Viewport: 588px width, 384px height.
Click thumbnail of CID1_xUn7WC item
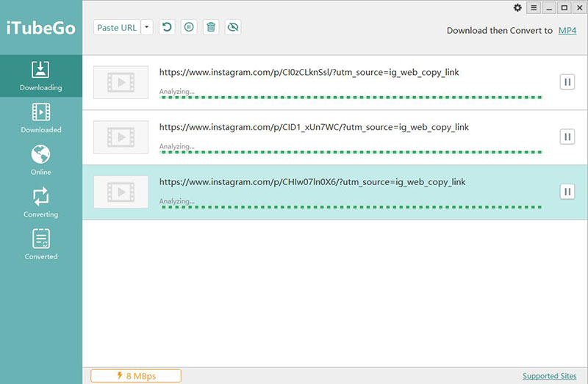(121, 137)
